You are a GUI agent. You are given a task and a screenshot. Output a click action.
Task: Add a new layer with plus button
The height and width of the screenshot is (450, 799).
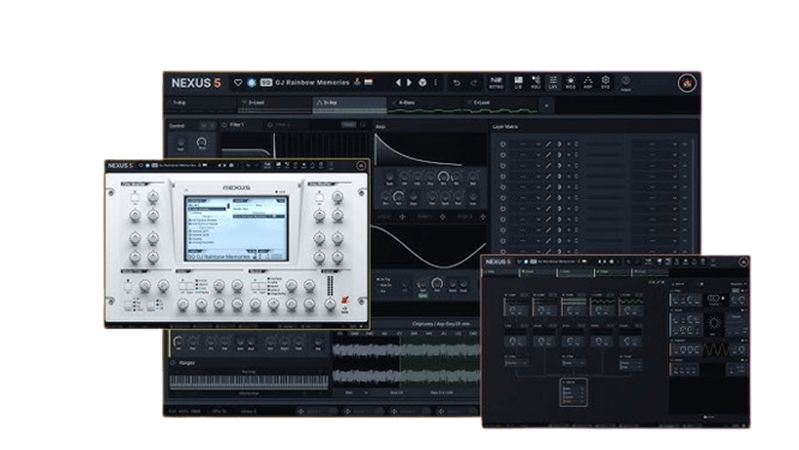546,105
